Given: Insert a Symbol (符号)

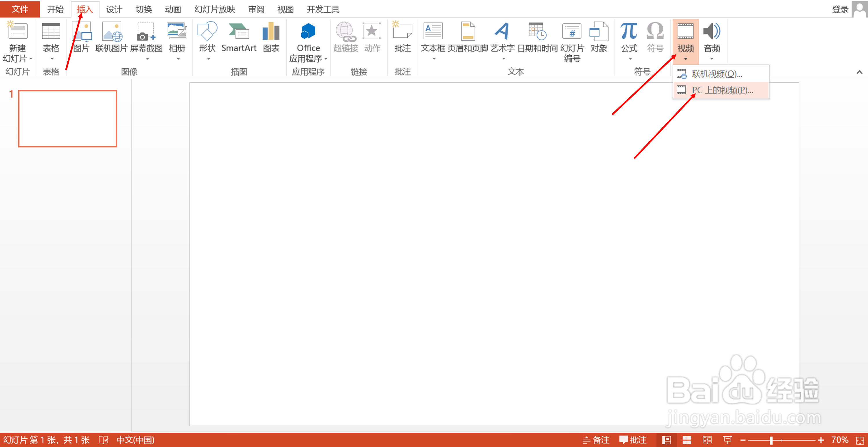Looking at the screenshot, I should (x=655, y=37).
